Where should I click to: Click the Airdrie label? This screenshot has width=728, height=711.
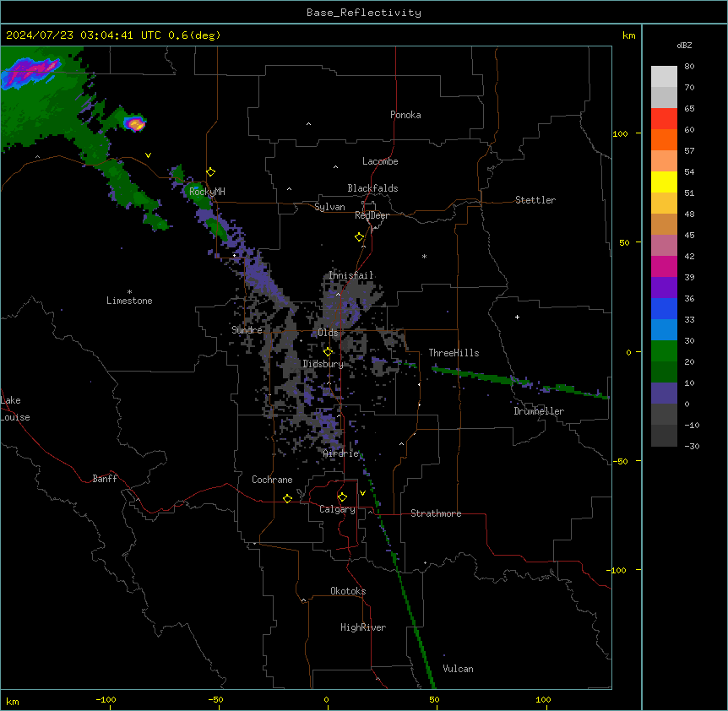(x=341, y=453)
